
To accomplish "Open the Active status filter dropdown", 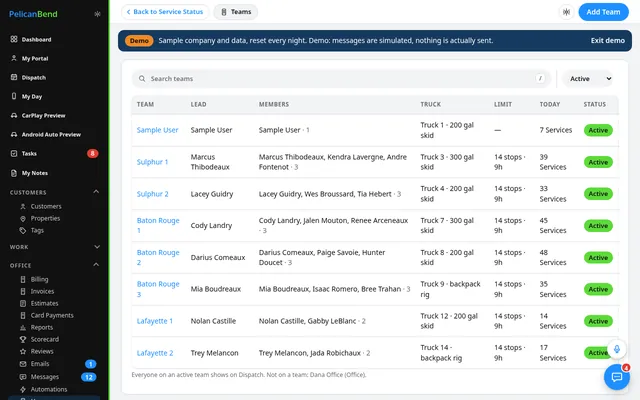I will point(588,79).
